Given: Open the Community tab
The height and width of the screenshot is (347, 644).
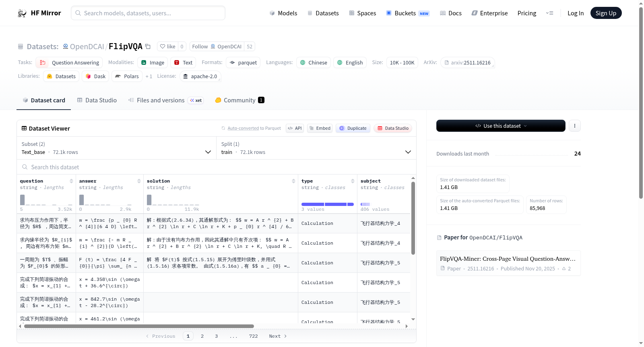Looking at the screenshot, I should coord(239,100).
